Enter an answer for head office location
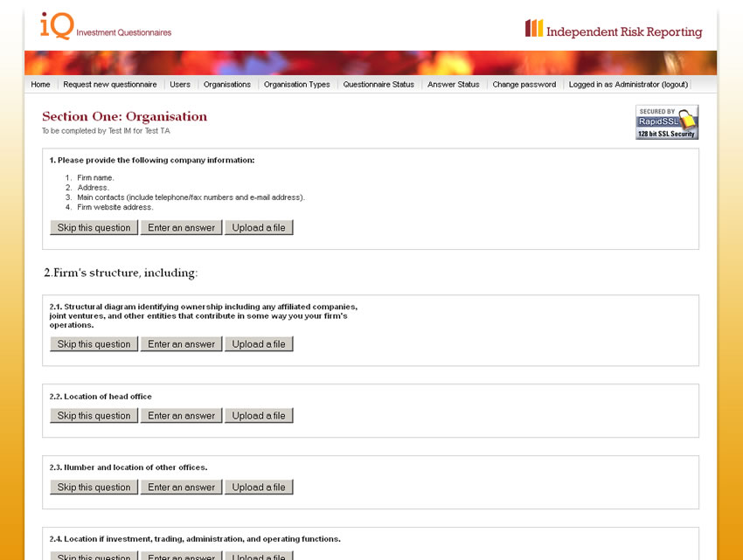 (x=182, y=416)
